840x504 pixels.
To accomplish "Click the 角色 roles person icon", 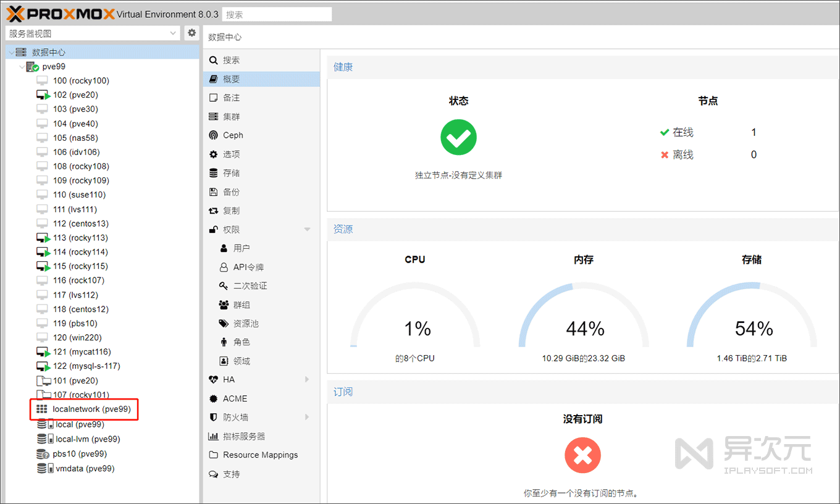I will 224,342.
